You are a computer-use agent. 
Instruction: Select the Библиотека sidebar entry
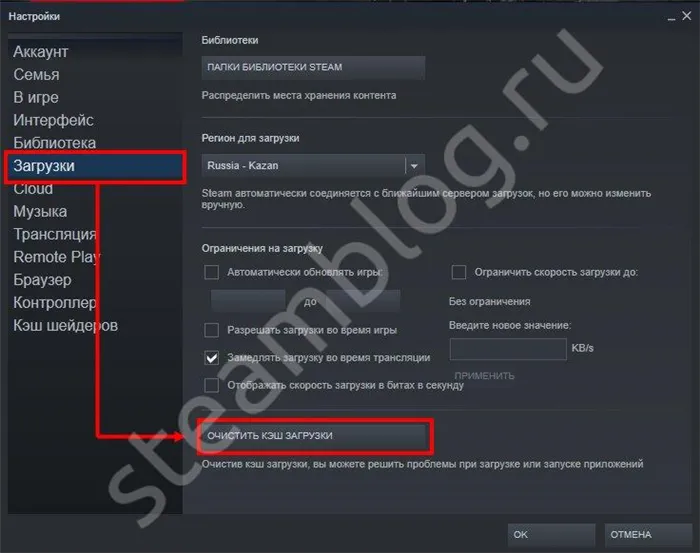pos(54,143)
